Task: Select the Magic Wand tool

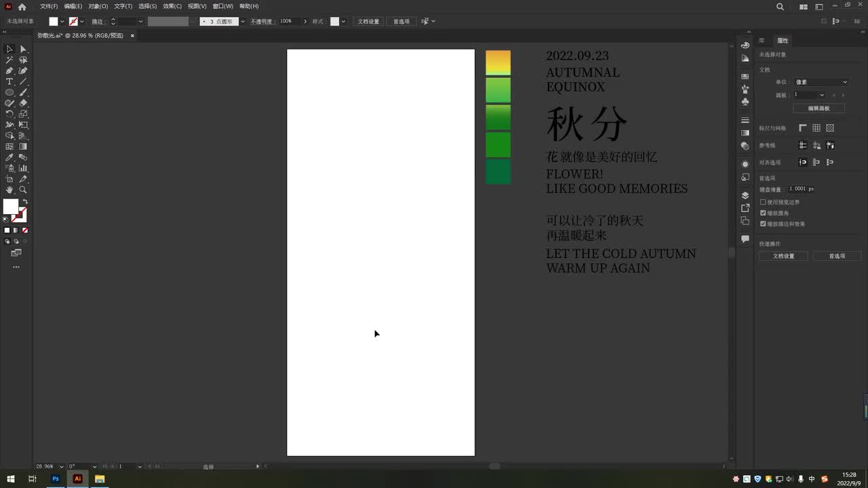Action: coord(9,60)
